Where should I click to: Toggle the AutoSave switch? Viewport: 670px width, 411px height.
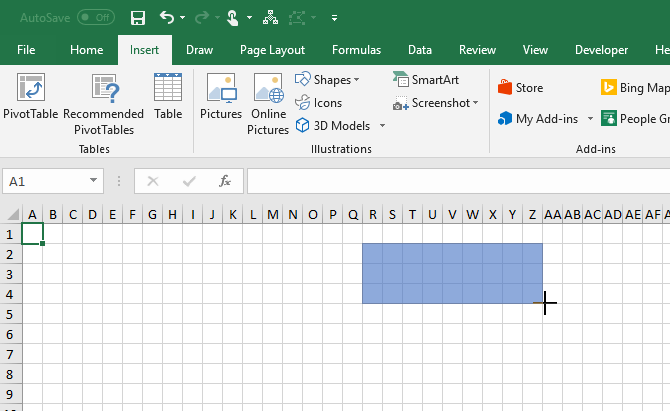coord(96,17)
